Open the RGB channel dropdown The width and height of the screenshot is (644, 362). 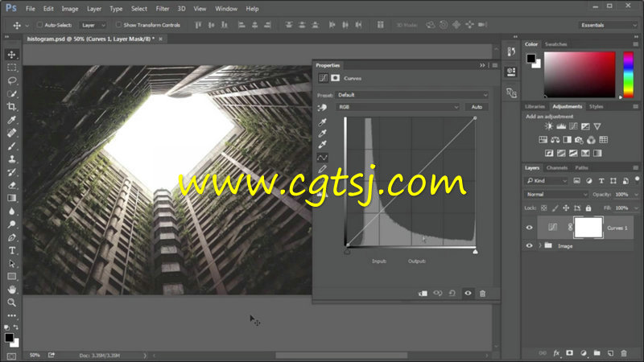398,107
